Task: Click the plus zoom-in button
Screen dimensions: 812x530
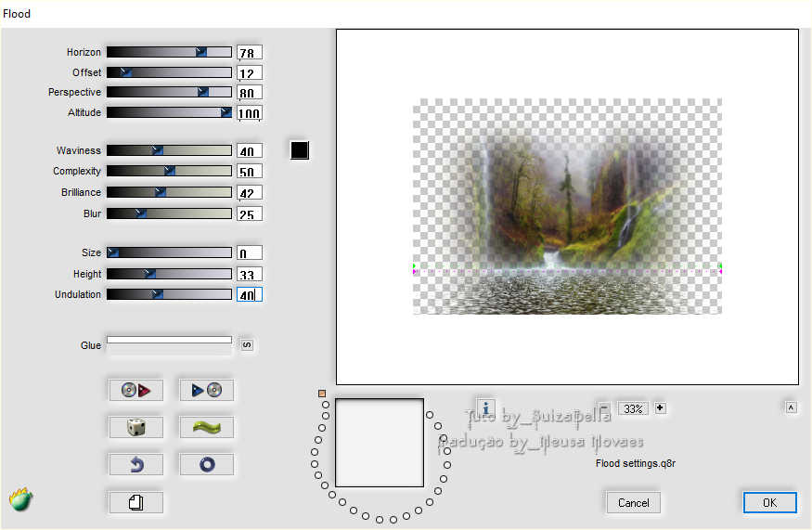Action: [x=660, y=408]
